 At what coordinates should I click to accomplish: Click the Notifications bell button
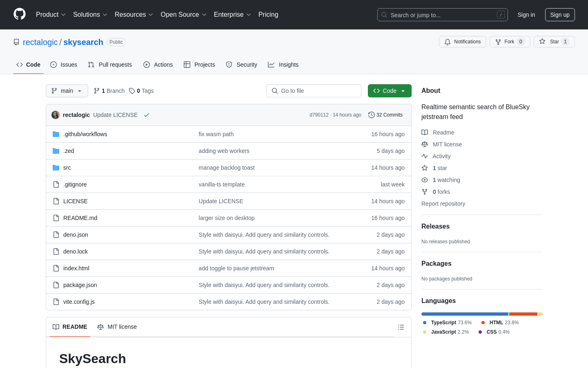click(x=463, y=42)
